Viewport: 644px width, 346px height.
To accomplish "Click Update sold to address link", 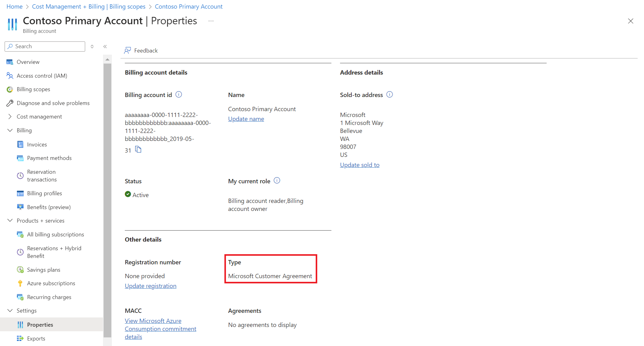I will pyautogui.click(x=360, y=165).
